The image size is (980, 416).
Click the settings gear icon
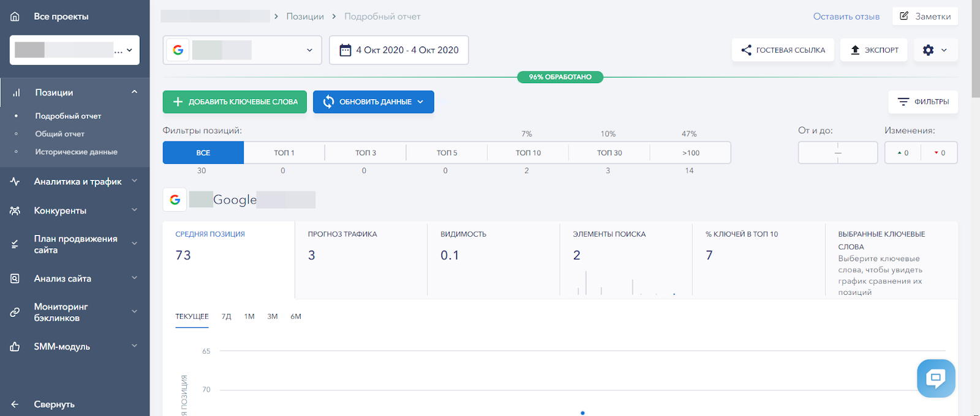(928, 50)
